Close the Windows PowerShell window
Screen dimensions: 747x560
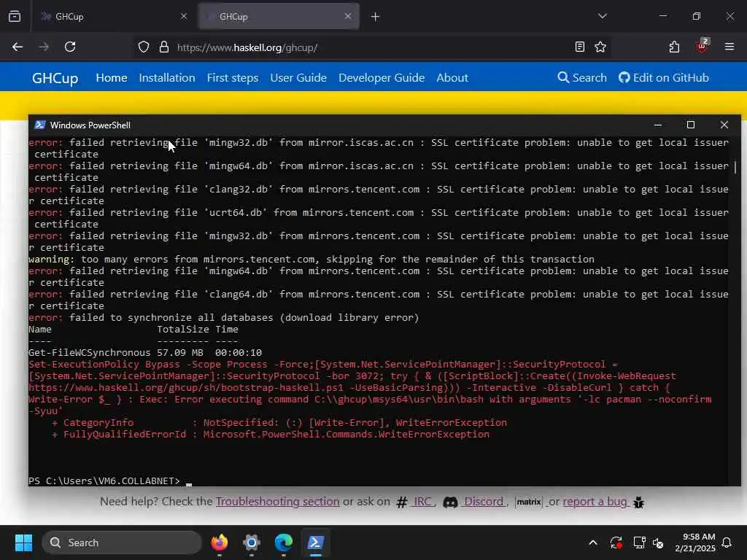click(x=724, y=125)
